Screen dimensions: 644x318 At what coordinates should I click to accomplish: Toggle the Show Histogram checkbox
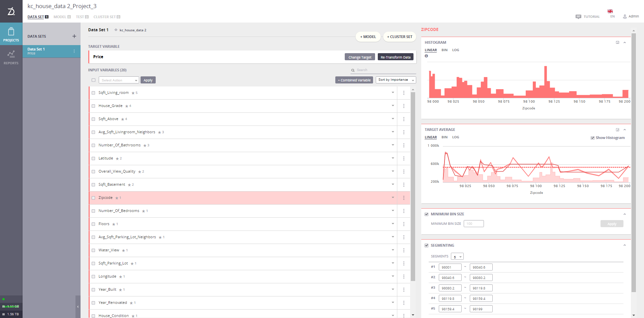tap(592, 138)
